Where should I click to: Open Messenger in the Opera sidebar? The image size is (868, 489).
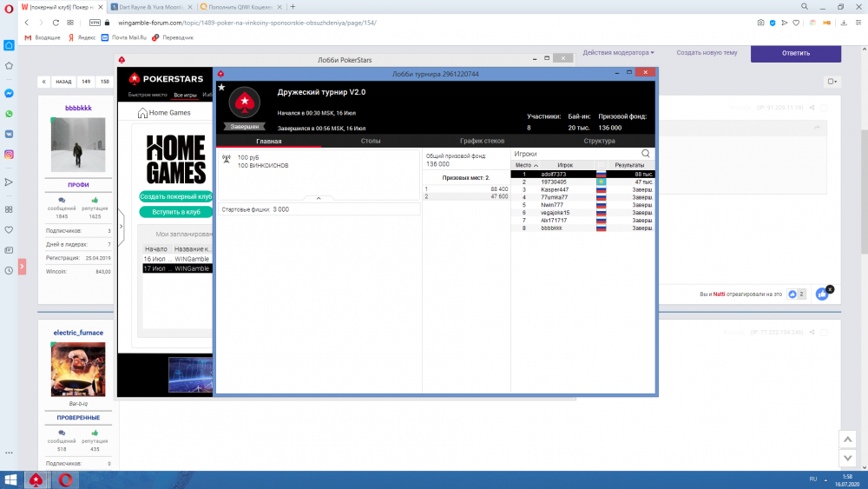pos(9,93)
